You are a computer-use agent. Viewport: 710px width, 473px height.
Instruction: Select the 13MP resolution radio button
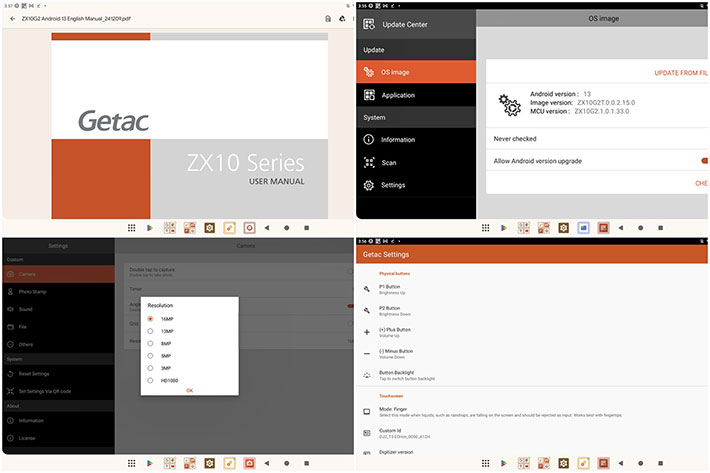click(150, 331)
